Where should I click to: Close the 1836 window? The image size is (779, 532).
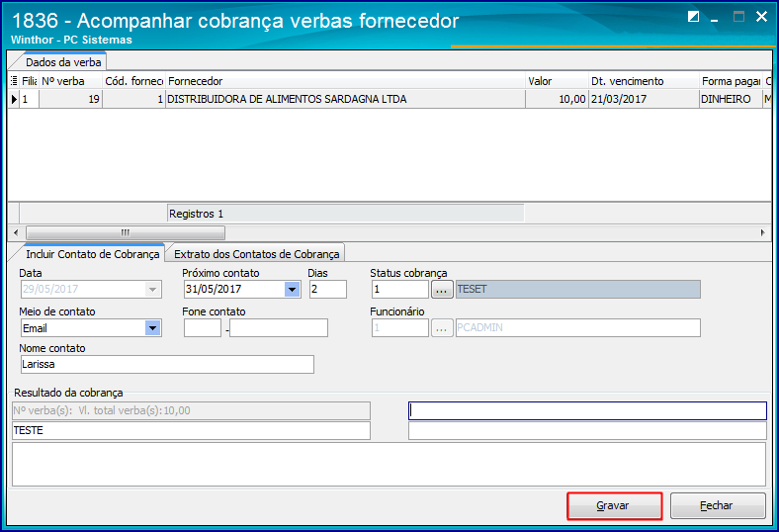point(761,17)
